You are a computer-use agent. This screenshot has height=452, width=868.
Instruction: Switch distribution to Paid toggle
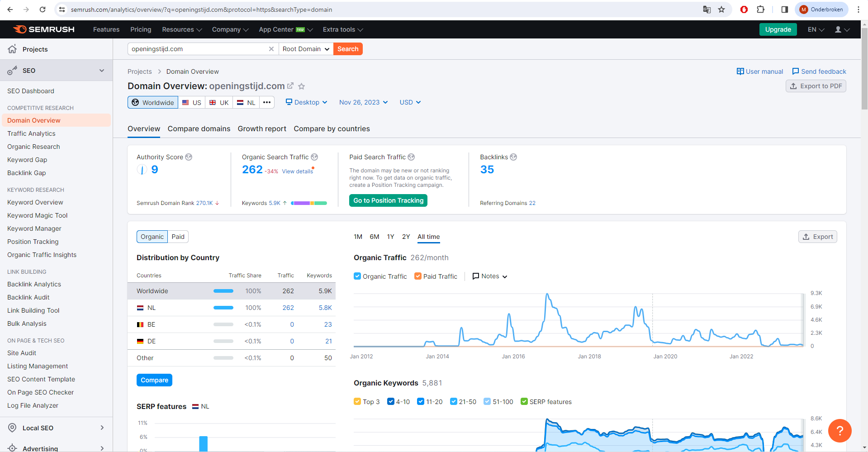[178, 237]
